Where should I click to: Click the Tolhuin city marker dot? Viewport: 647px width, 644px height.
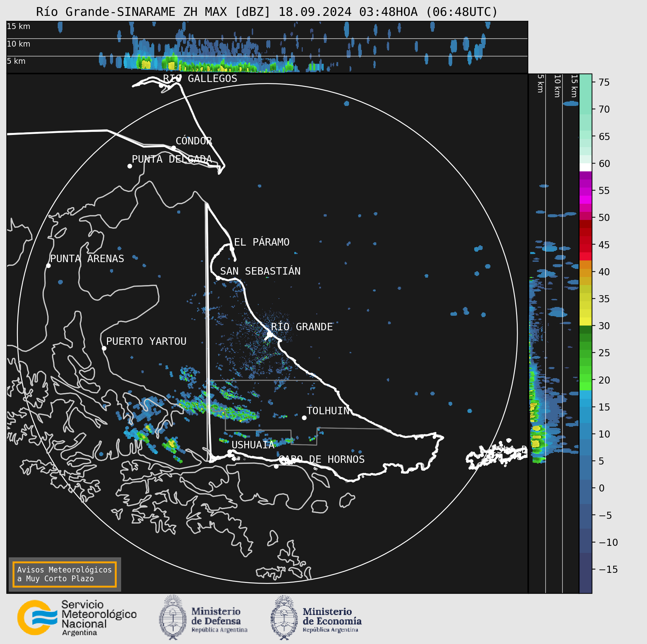(x=304, y=418)
